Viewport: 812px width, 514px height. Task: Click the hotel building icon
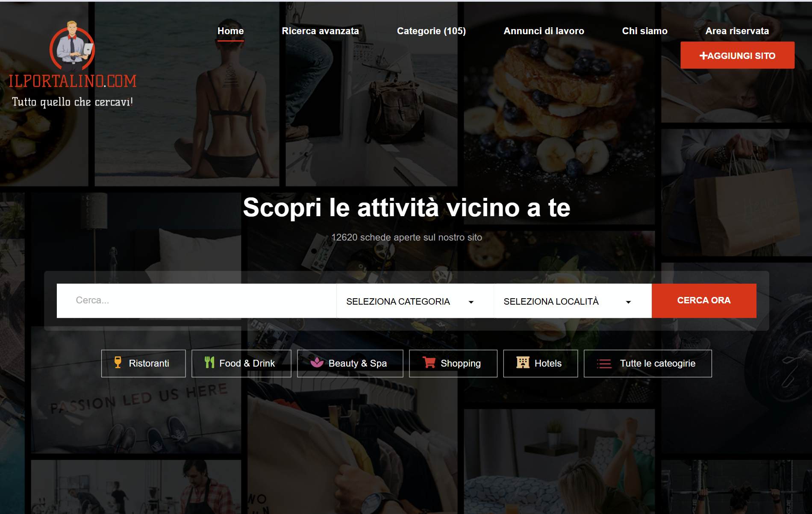[x=523, y=363]
